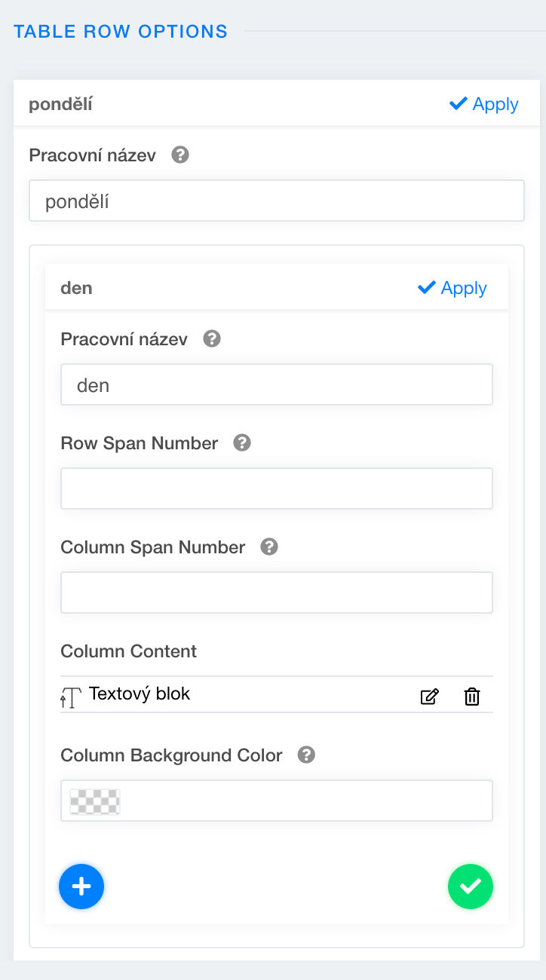The height and width of the screenshot is (980, 546).
Task: Click the Row Span Number input
Action: coord(276,488)
